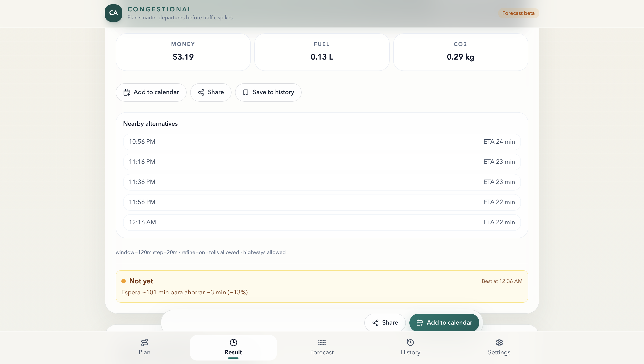Click the bookmark icon in Save to history

[x=246, y=92]
